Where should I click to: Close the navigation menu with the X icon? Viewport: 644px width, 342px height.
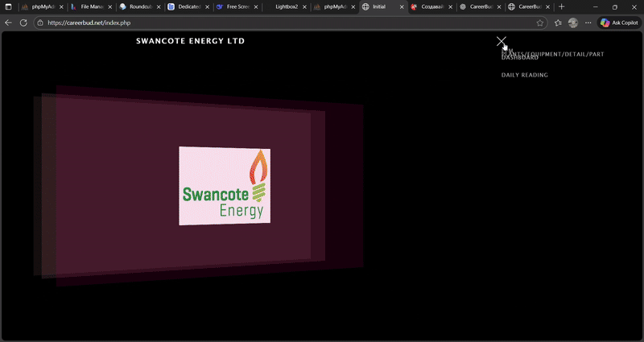coord(502,41)
